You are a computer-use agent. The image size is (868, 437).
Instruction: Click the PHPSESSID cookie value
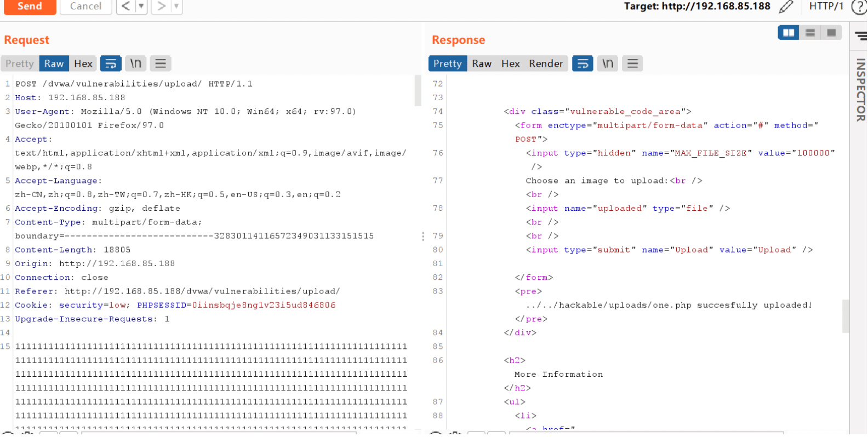tap(264, 305)
